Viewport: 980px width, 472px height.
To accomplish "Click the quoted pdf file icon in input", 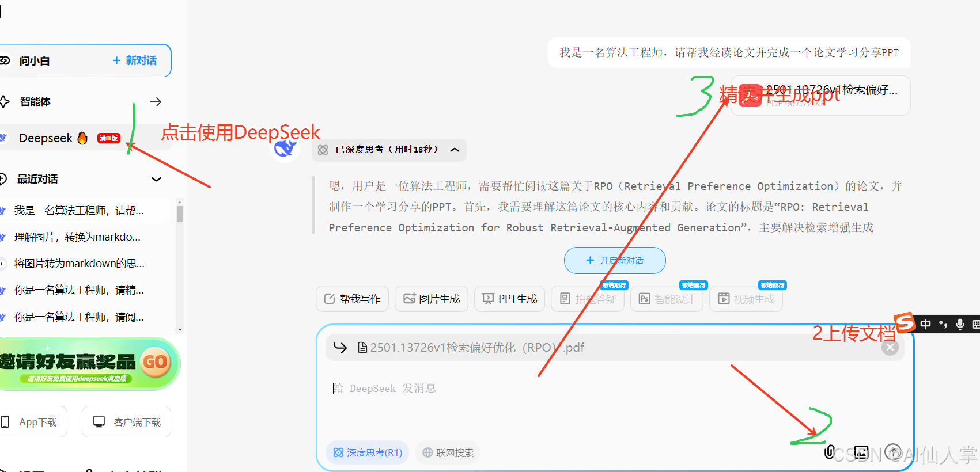I will click(362, 348).
